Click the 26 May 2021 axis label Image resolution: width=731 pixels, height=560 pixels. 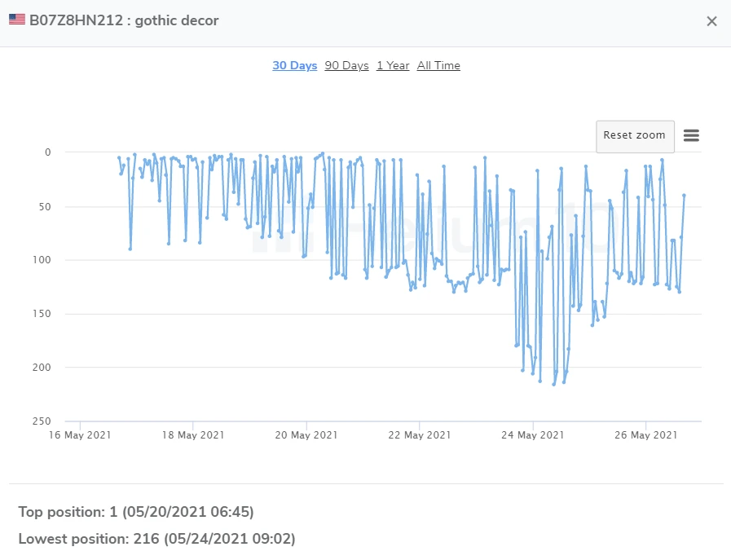pyautogui.click(x=645, y=435)
